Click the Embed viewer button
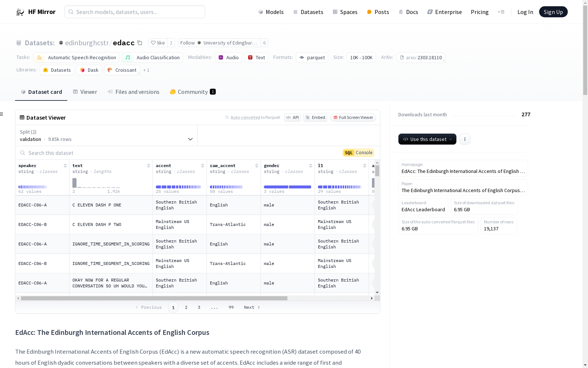Screen dimensions: 588x368 point(315,117)
